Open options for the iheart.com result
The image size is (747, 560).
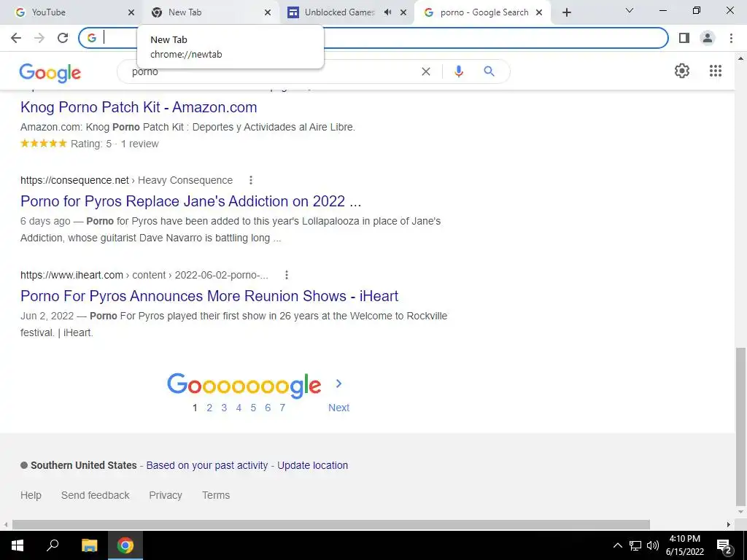286,275
